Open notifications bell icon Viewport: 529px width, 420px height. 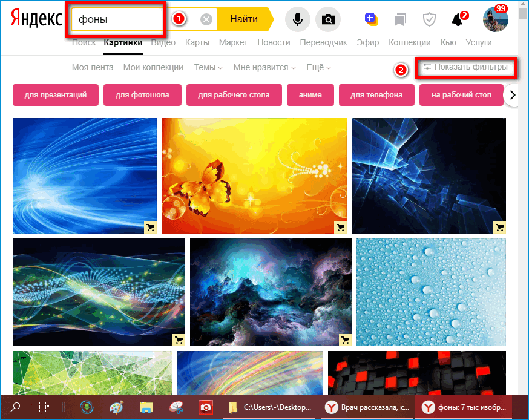458,20
